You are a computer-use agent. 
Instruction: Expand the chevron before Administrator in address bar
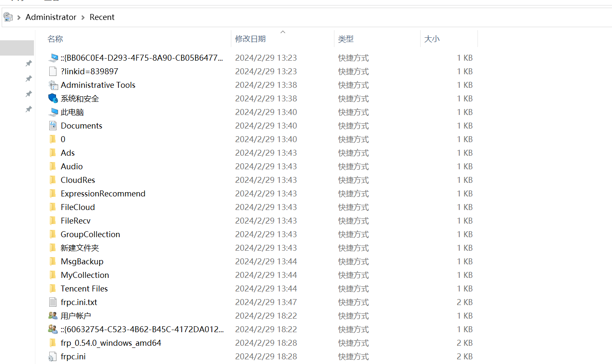[x=19, y=17]
